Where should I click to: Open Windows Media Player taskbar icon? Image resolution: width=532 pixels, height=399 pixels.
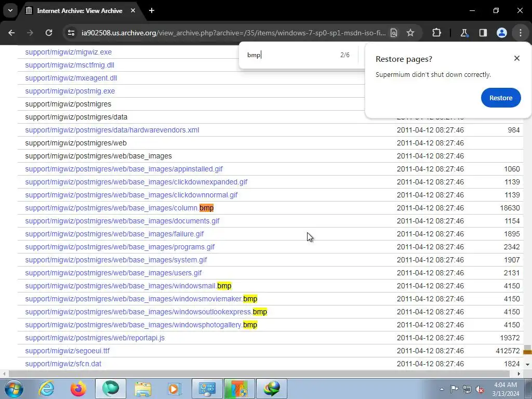point(175,389)
